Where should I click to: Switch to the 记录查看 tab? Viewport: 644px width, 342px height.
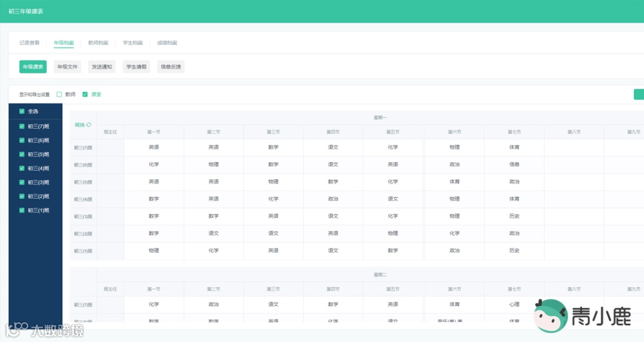[29, 43]
